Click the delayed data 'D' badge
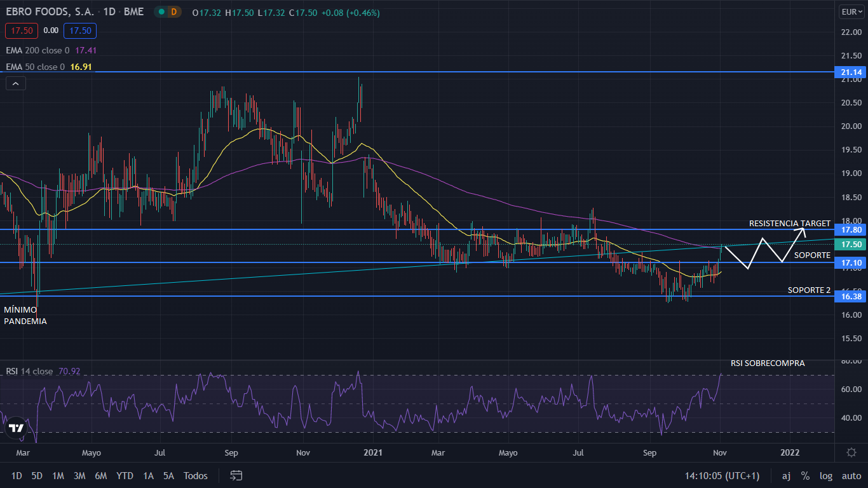 tap(174, 12)
